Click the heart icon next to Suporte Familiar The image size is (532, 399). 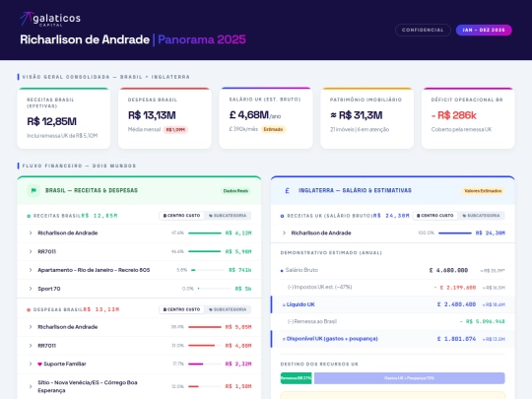click(39, 365)
